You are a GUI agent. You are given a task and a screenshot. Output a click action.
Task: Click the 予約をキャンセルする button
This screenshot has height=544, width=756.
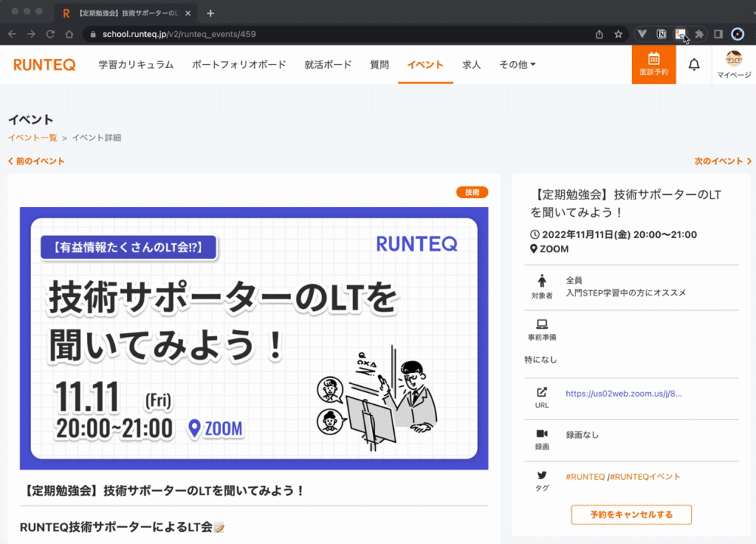click(x=631, y=515)
